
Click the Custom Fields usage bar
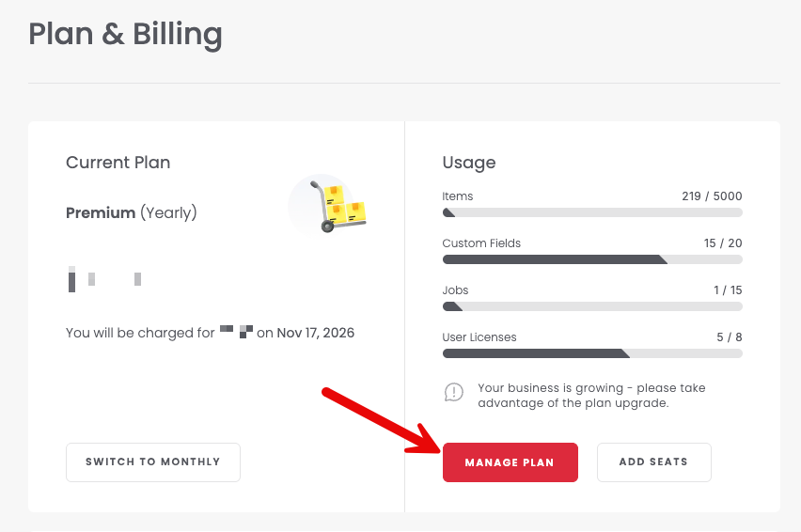point(592,259)
